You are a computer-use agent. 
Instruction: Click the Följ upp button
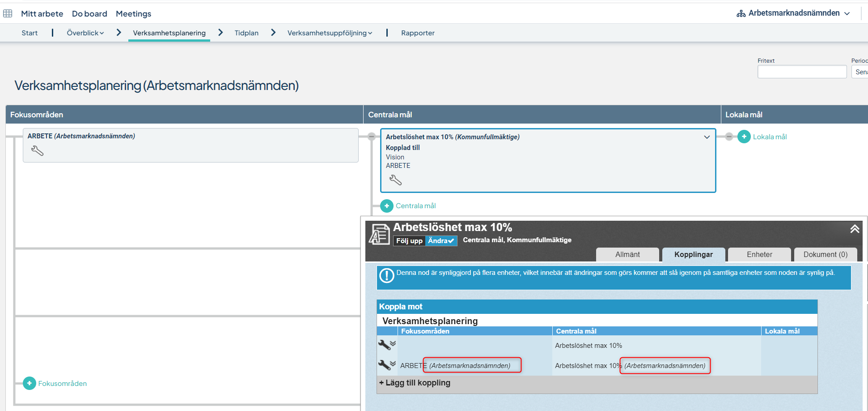(x=409, y=241)
